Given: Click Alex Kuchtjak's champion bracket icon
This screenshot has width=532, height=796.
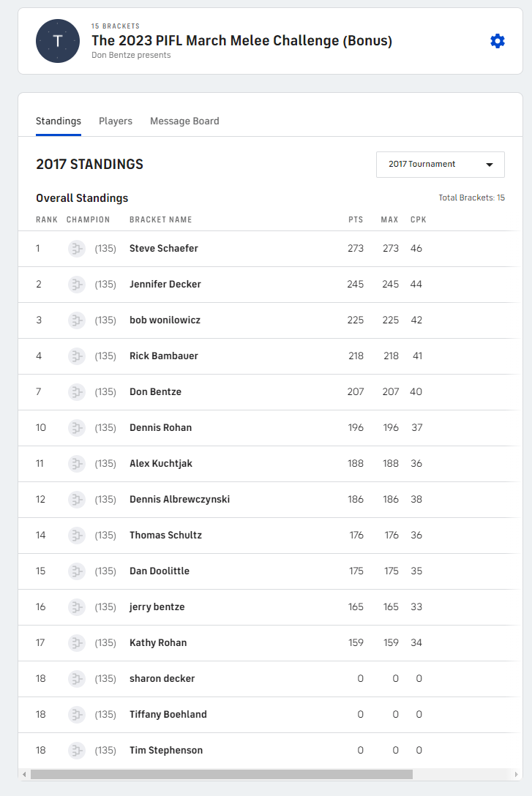Looking at the screenshot, I should click(77, 464).
